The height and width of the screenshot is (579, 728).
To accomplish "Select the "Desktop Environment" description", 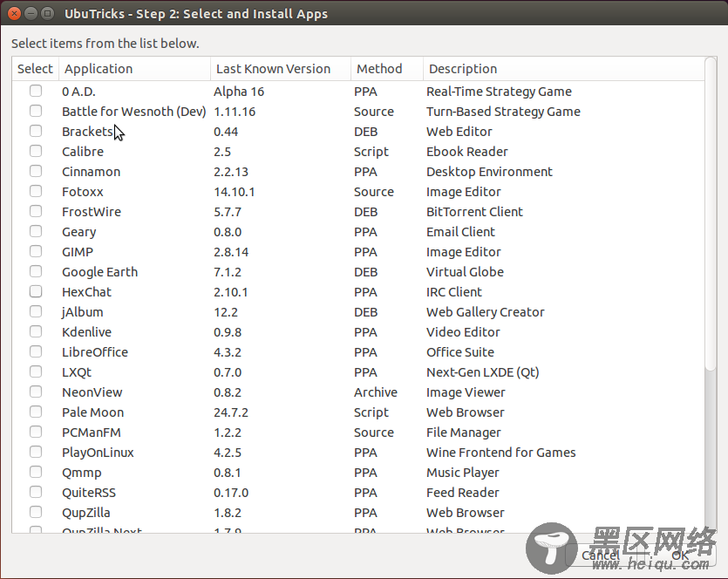I will tap(489, 172).
